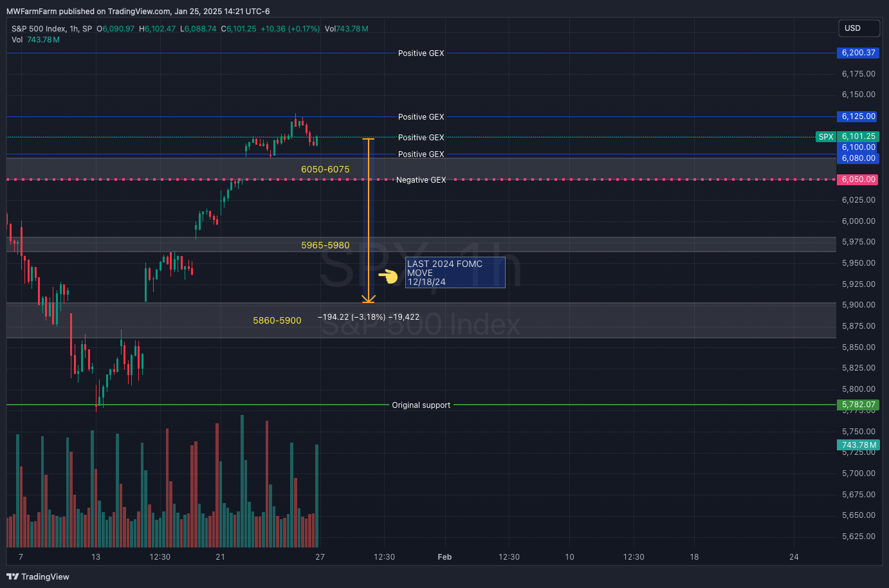889x588 pixels.
Task: Click the 5,900.00 price scale value
Action: 858,305
